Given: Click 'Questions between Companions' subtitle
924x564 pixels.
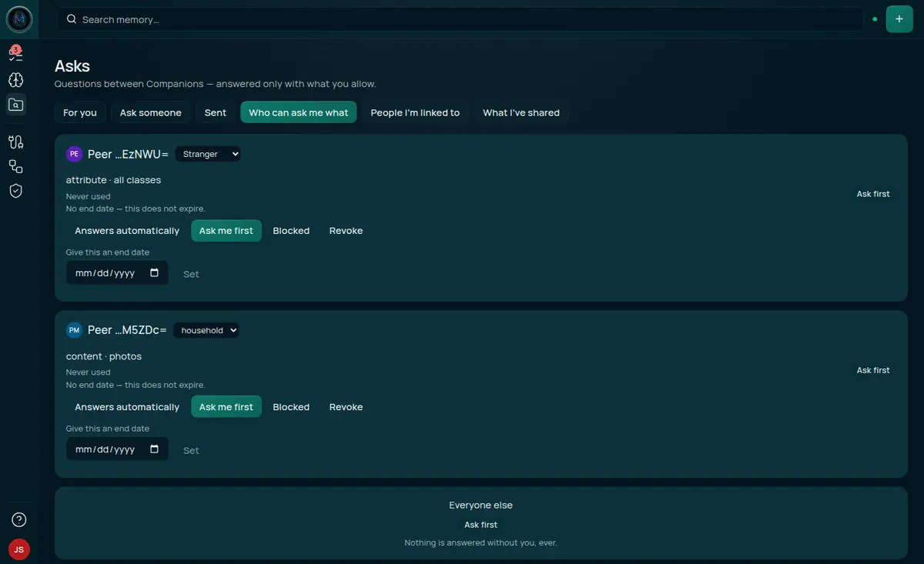Looking at the screenshot, I should [x=216, y=84].
